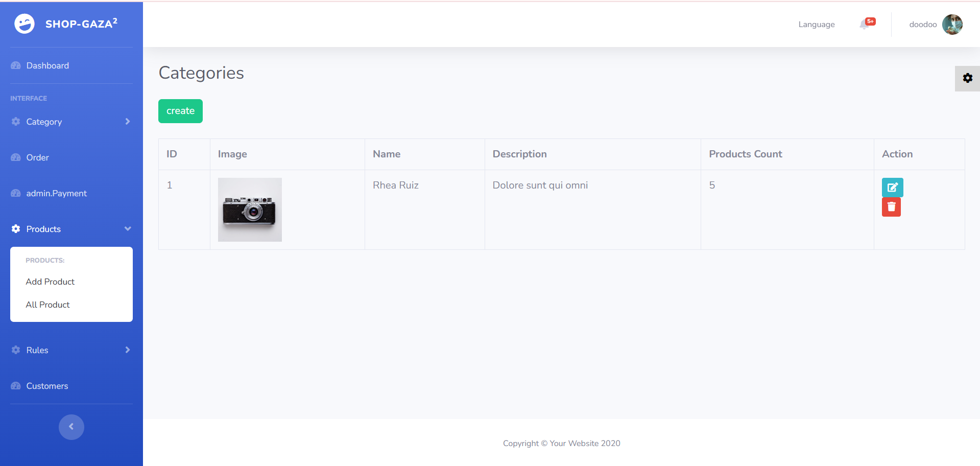Expand the Category menu chevron
980x466 pixels.
coord(128,122)
